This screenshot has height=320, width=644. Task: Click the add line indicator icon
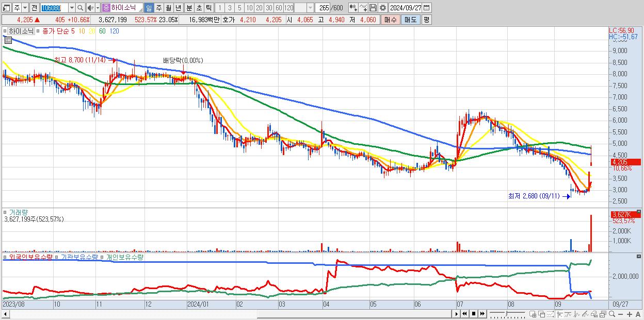point(363,8)
